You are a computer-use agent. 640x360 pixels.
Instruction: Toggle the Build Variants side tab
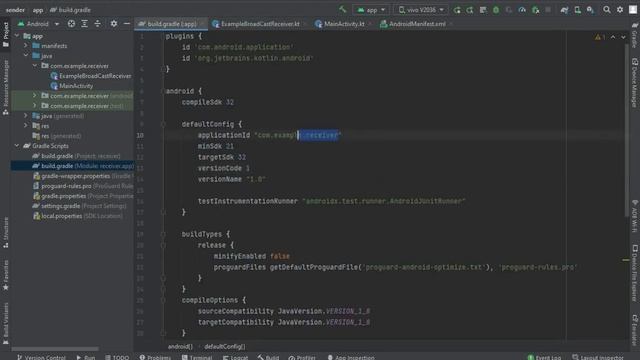(x=6, y=323)
